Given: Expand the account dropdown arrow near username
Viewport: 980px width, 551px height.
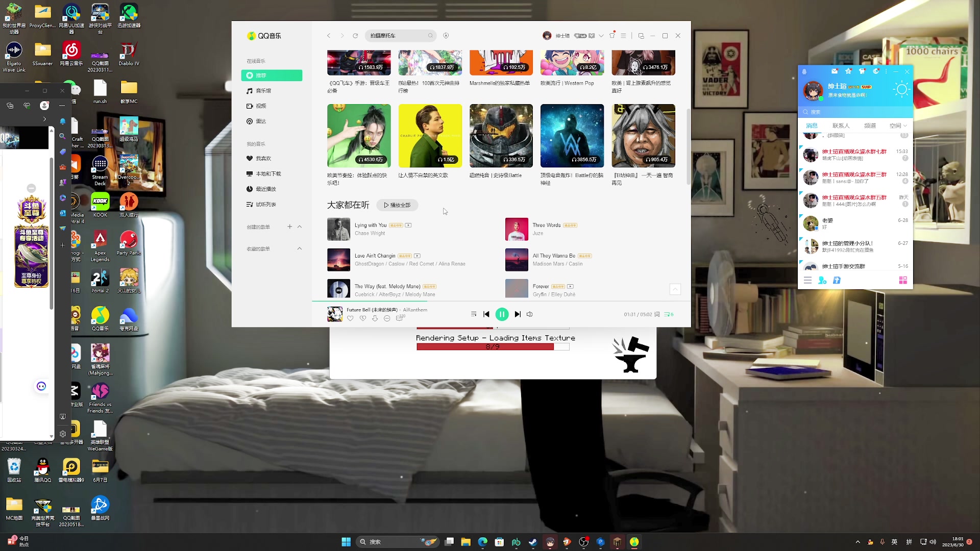Looking at the screenshot, I should point(601,36).
